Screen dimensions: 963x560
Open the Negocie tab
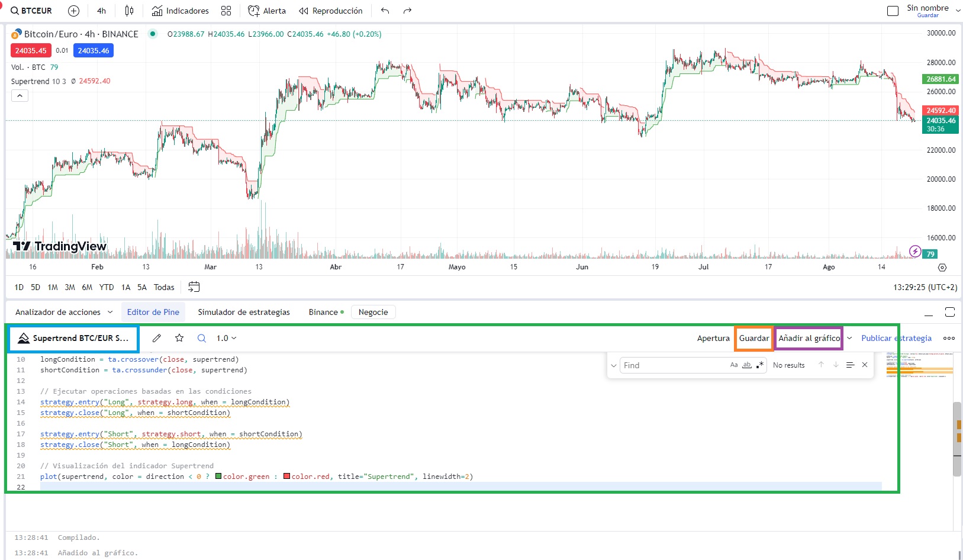373,312
